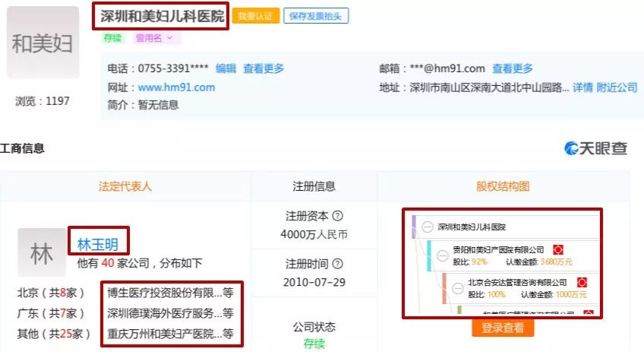Click the 附近公司 link

(617, 87)
